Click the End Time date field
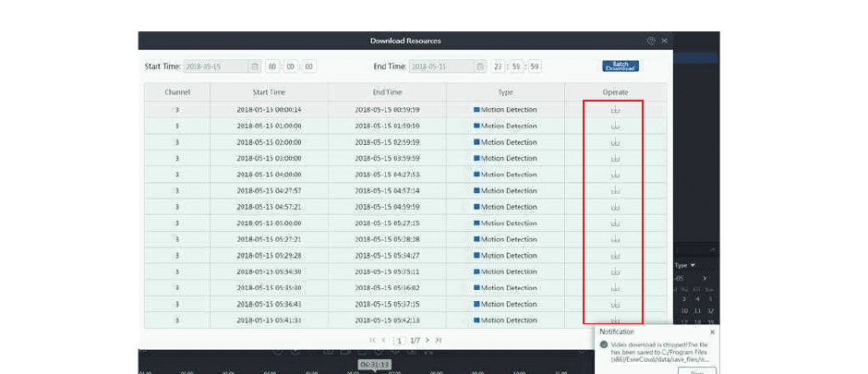 pos(441,66)
